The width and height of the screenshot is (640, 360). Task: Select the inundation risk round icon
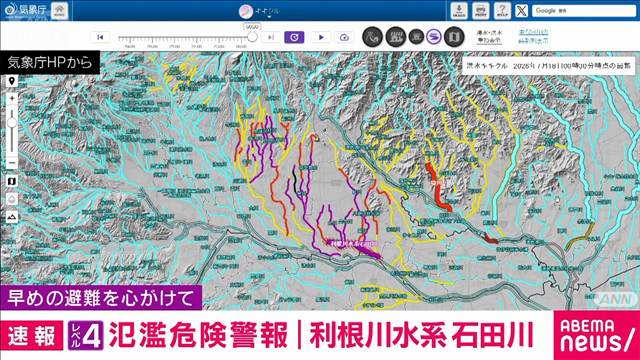pyautogui.click(x=396, y=37)
